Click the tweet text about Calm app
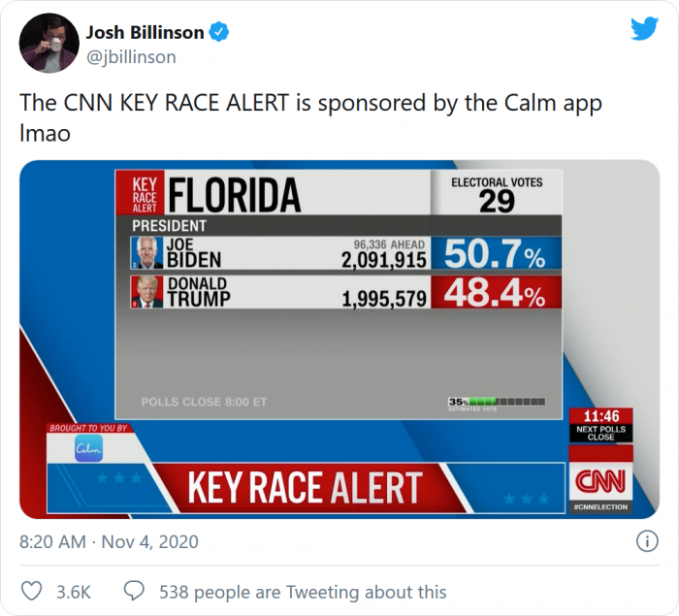Viewport: 679px width, 616px height. (x=311, y=117)
